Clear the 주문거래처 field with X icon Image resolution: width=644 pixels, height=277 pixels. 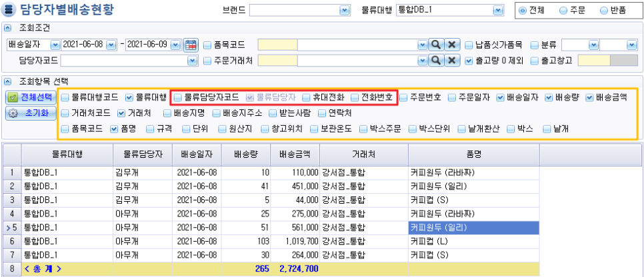(x=451, y=61)
